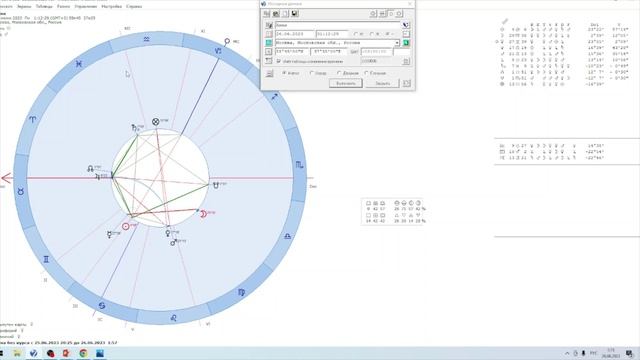Click the floppy disk save icon in the data dialog
The image size is (640, 360).
[x=294, y=13]
